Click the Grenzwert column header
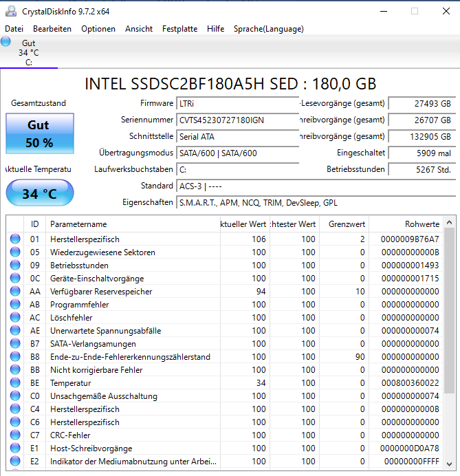 pos(344,224)
